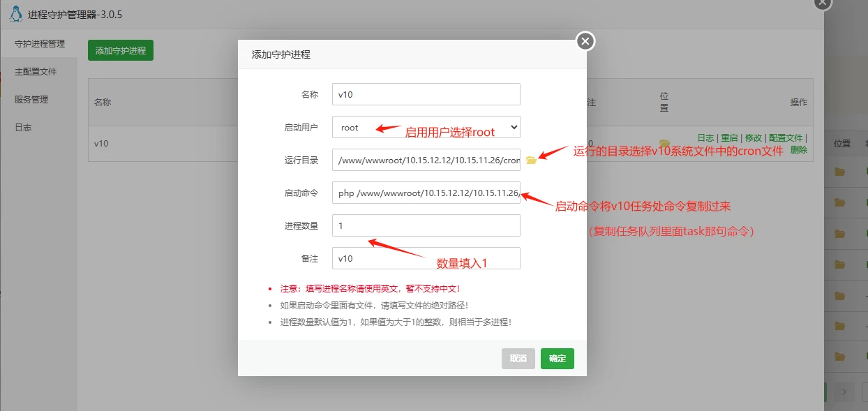
Task: Open 配置文件 link in the 操作 column
Action: coord(786,138)
